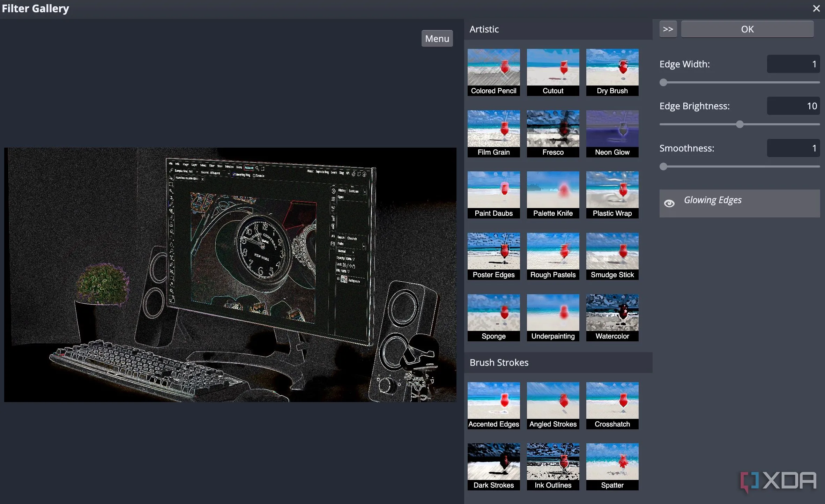This screenshot has width=825, height=504.
Task: Choose the Poster Edges filter
Action: pos(493,256)
